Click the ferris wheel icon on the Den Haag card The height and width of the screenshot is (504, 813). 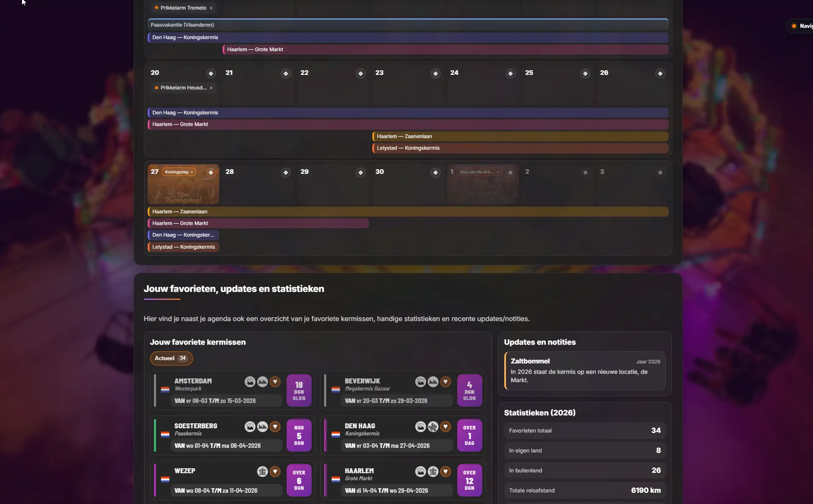(433, 427)
